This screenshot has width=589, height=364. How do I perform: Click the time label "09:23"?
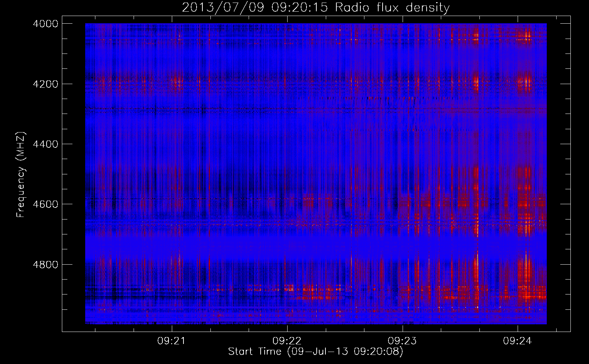coord(402,341)
